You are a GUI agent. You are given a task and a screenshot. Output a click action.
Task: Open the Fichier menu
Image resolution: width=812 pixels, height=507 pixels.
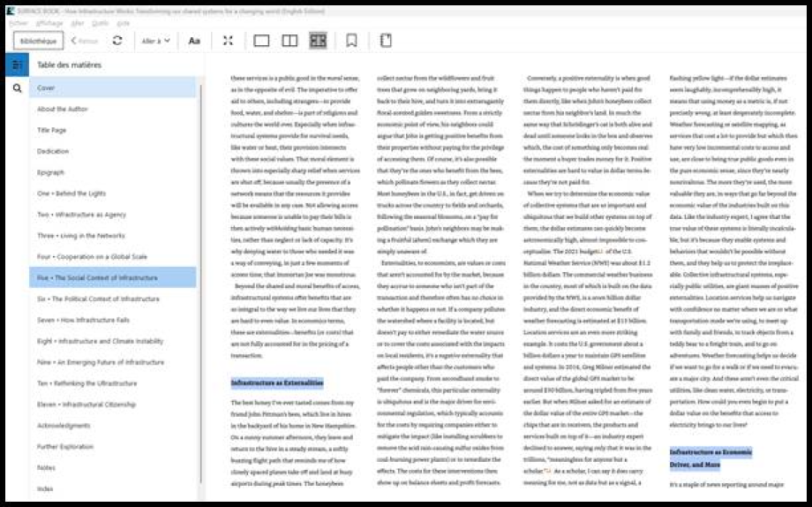[x=18, y=23]
